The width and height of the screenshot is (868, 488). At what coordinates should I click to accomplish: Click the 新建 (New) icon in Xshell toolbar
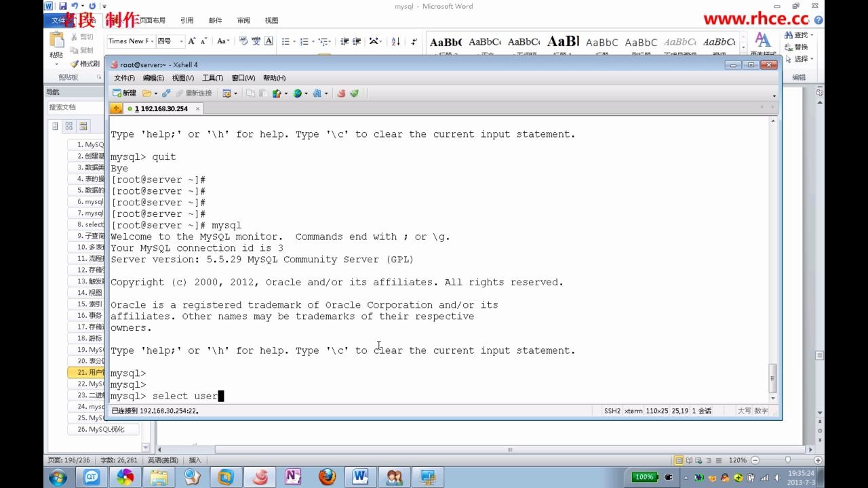tap(124, 93)
